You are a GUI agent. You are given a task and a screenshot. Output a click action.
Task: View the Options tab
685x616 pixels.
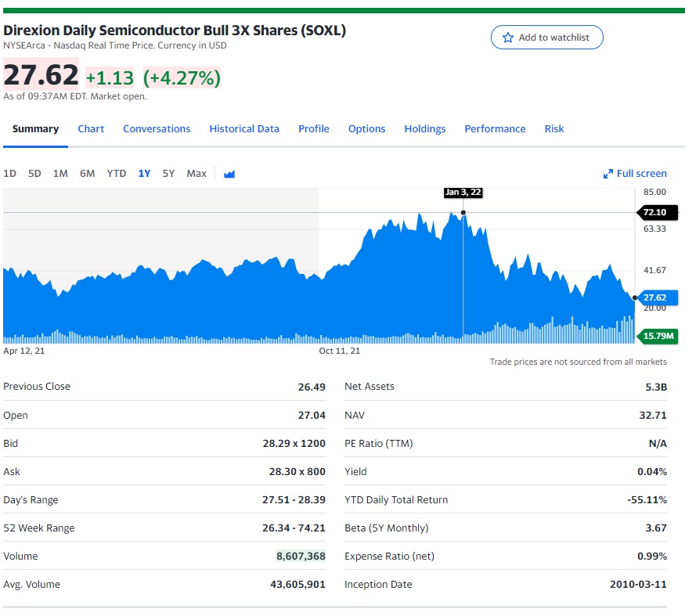point(366,129)
